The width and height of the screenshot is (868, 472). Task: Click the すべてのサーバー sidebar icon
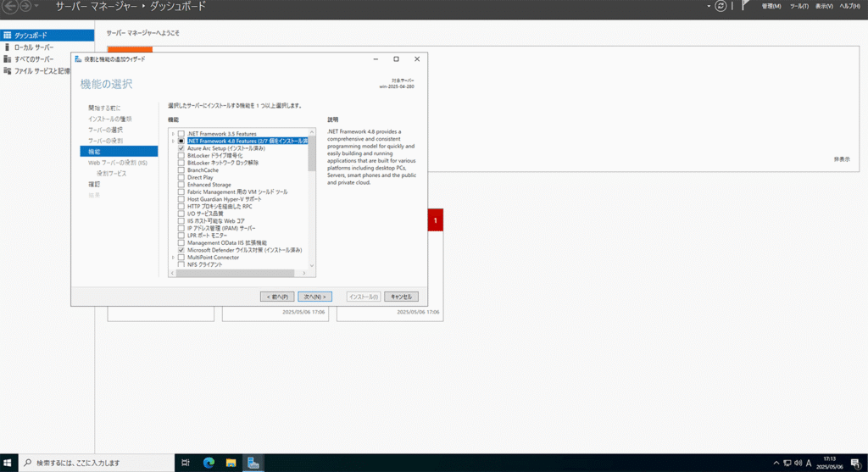7,59
